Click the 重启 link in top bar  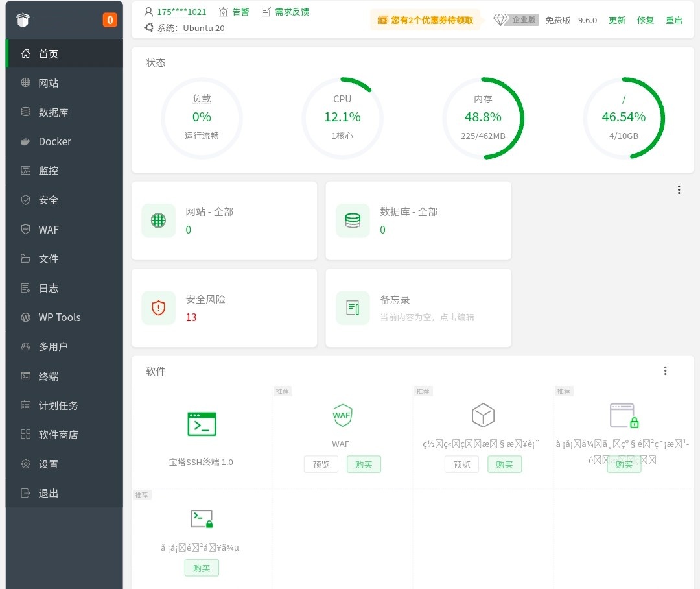(x=674, y=20)
